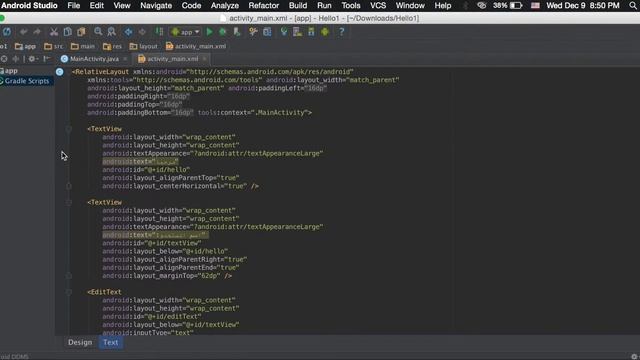Navigate Forward with the greyed arrow icon

click(x=142, y=32)
